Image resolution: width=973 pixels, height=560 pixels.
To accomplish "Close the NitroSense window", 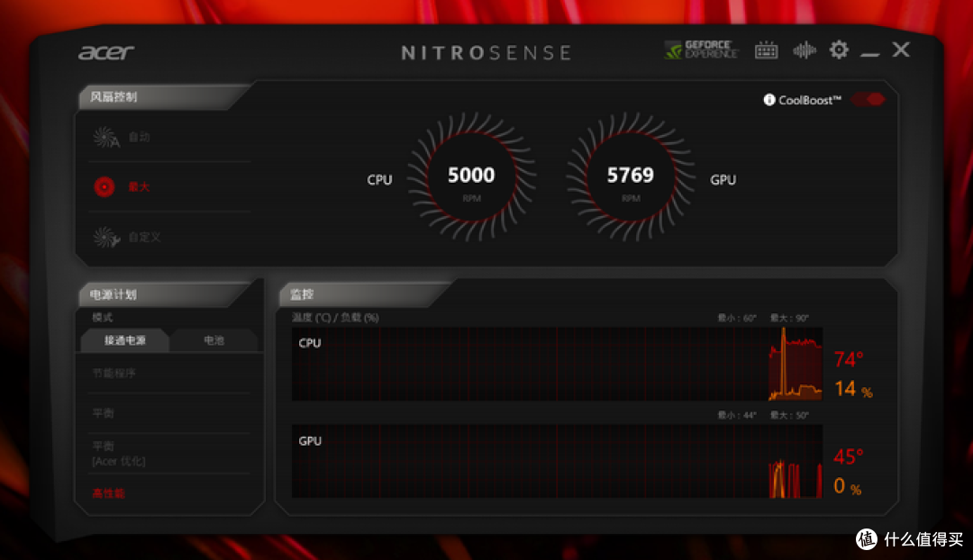I will click(901, 50).
